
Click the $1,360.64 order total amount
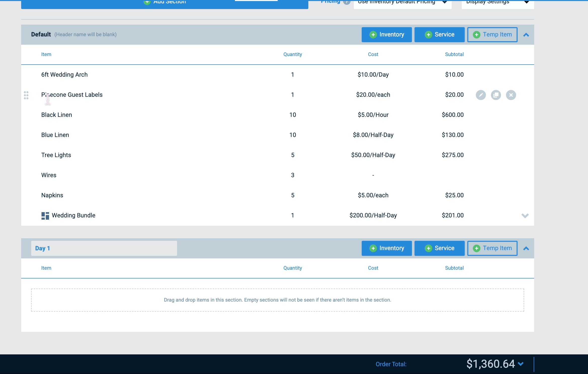click(491, 364)
